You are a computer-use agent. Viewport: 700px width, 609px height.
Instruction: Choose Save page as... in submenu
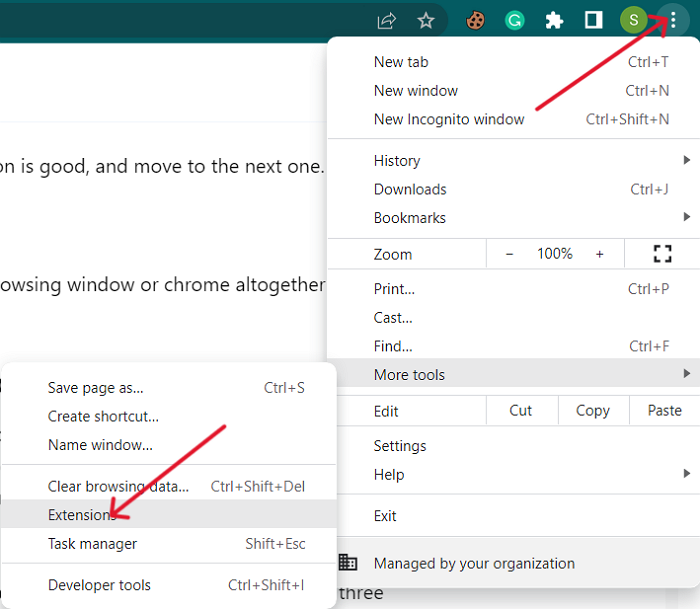coord(169,388)
